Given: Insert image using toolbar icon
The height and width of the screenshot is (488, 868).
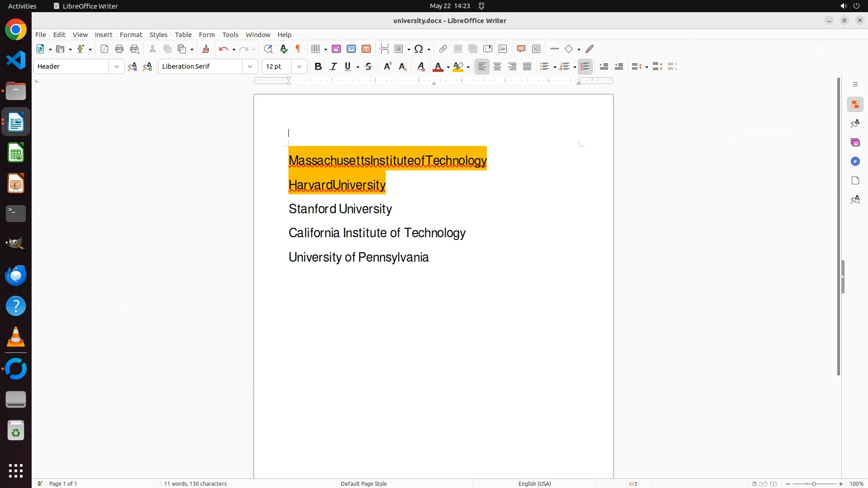Looking at the screenshot, I should click(336, 49).
